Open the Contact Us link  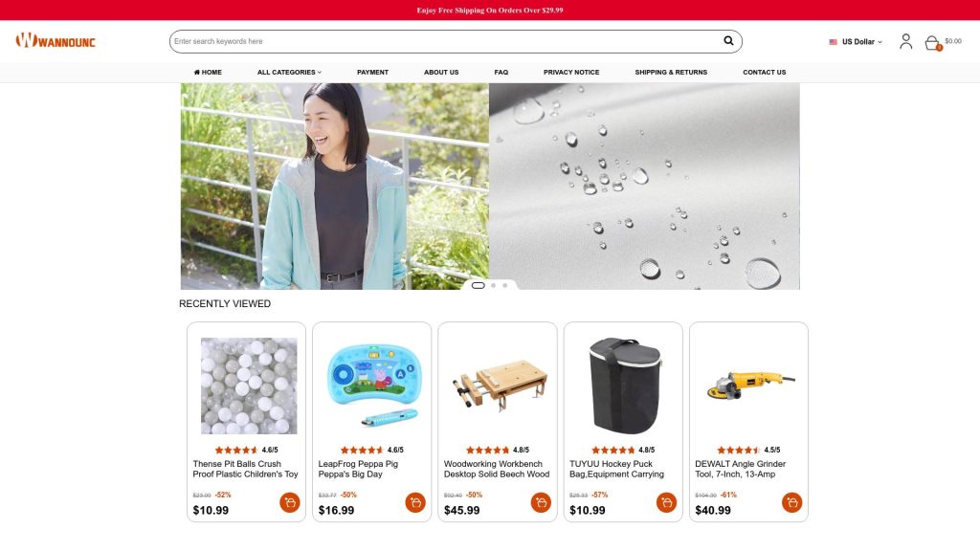pyautogui.click(x=765, y=73)
